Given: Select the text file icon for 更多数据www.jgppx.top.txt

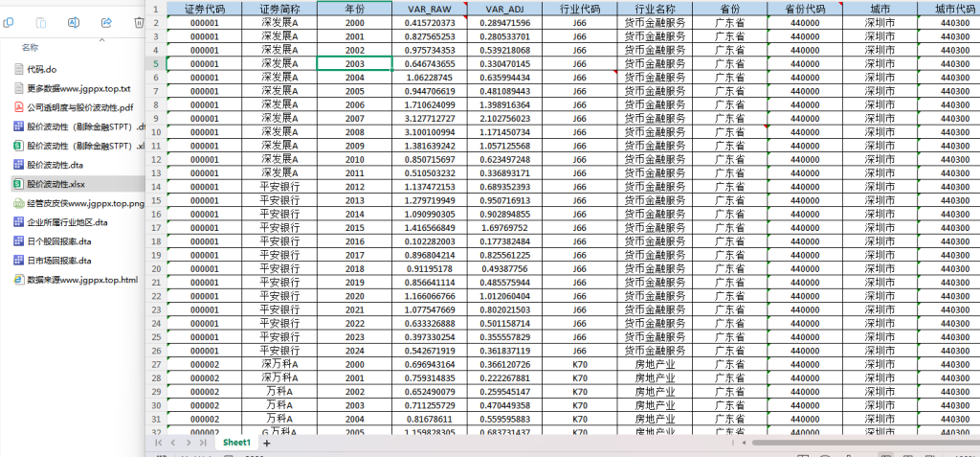Looking at the screenshot, I should click(x=19, y=88).
